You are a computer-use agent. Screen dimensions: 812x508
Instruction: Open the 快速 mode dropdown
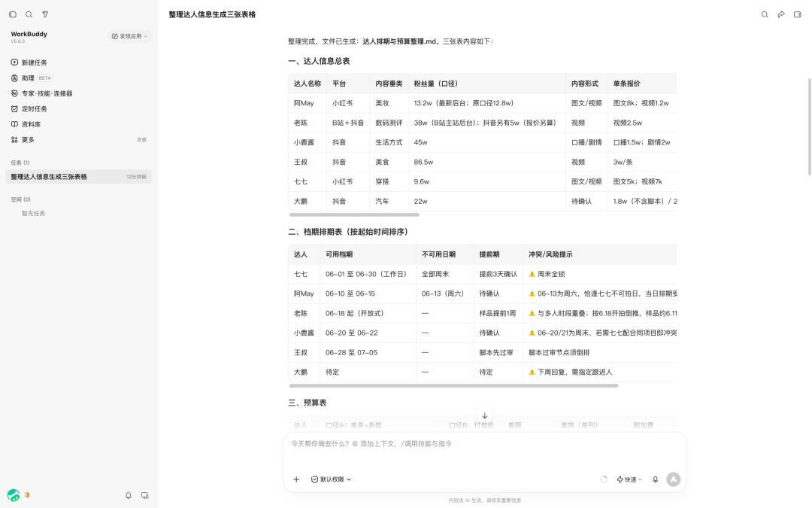(629, 479)
